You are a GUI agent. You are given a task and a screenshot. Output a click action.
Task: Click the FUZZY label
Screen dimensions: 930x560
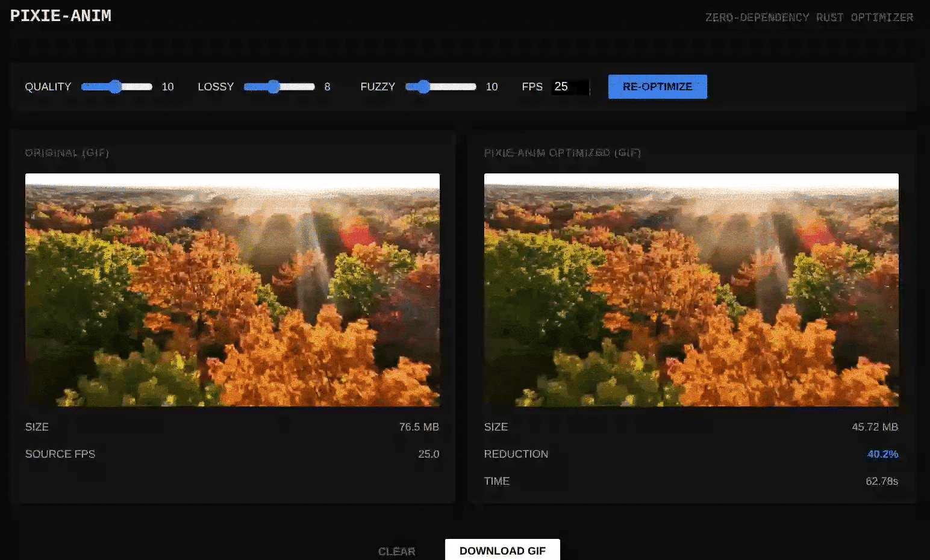click(x=378, y=87)
